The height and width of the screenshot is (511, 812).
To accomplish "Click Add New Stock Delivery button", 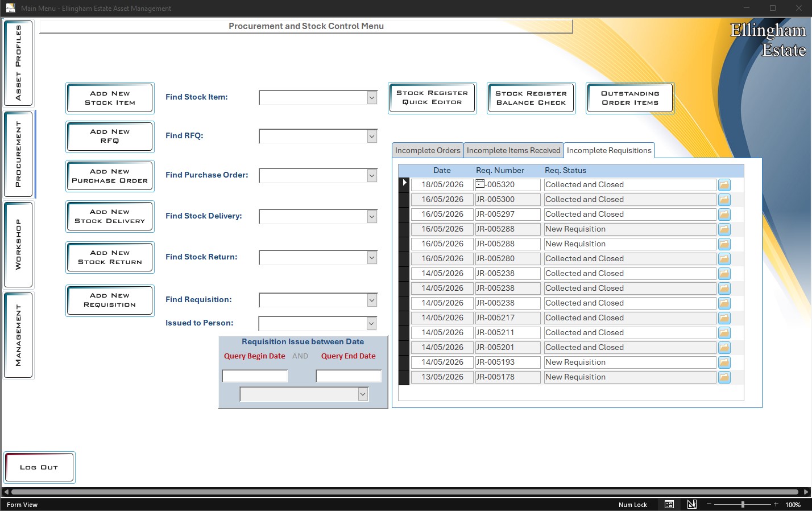I will pyautogui.click(x=110, y=216).
